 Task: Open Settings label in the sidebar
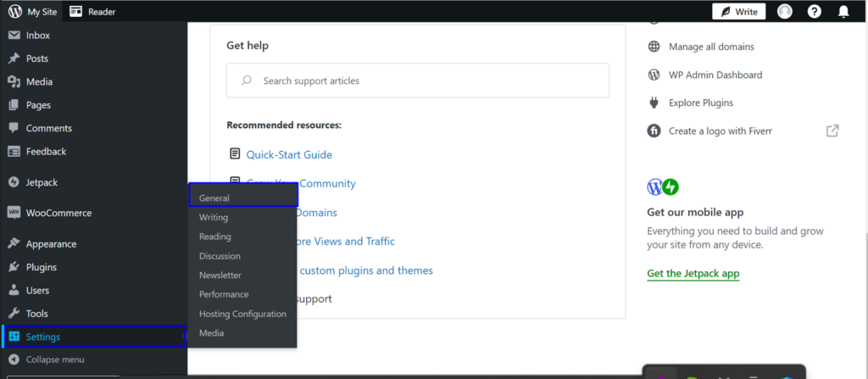pyautogui.click(x=43, y=337)
